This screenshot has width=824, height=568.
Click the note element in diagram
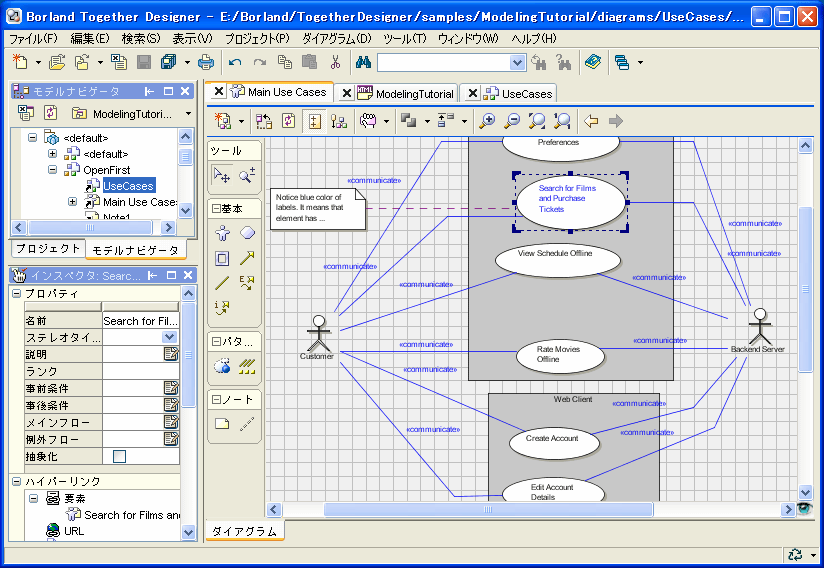pyautogui.click(x=317, y=209)
